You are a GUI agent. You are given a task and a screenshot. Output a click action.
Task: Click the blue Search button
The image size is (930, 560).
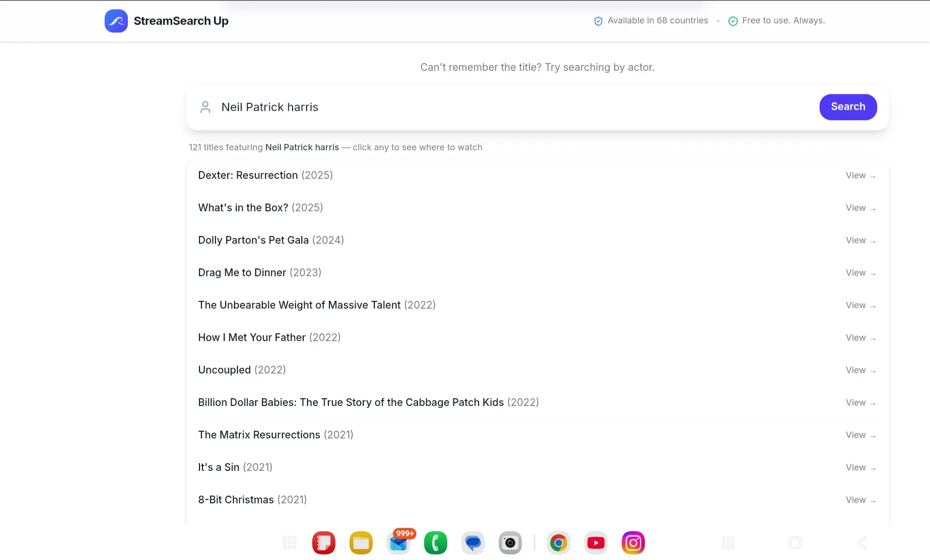[848, 107]
